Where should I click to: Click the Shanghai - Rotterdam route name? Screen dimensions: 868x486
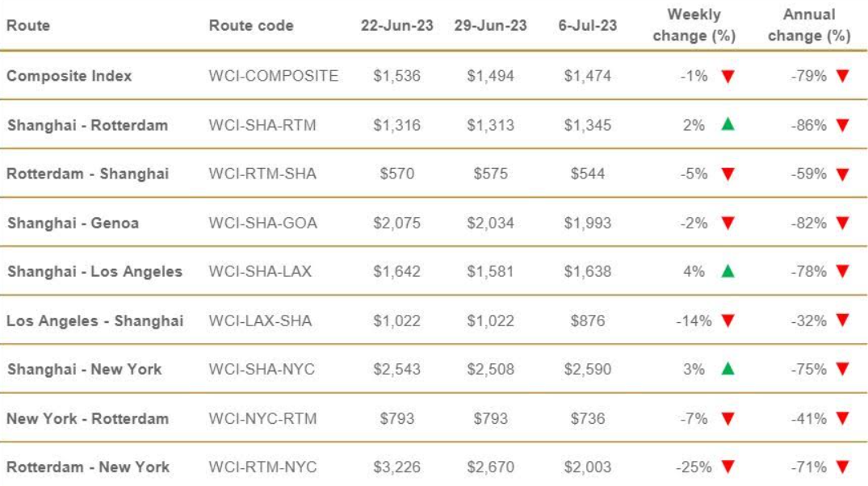pyautogui.click(x=87, y=125)
